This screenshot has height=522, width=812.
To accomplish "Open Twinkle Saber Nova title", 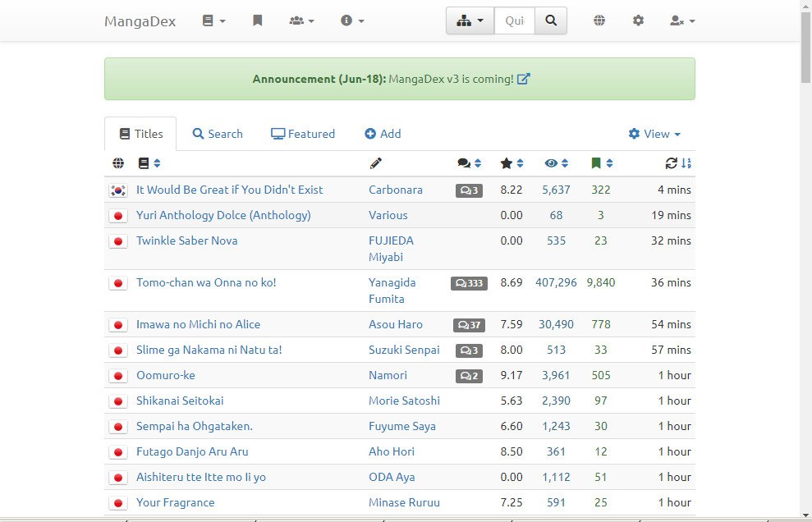I will 187,240.
